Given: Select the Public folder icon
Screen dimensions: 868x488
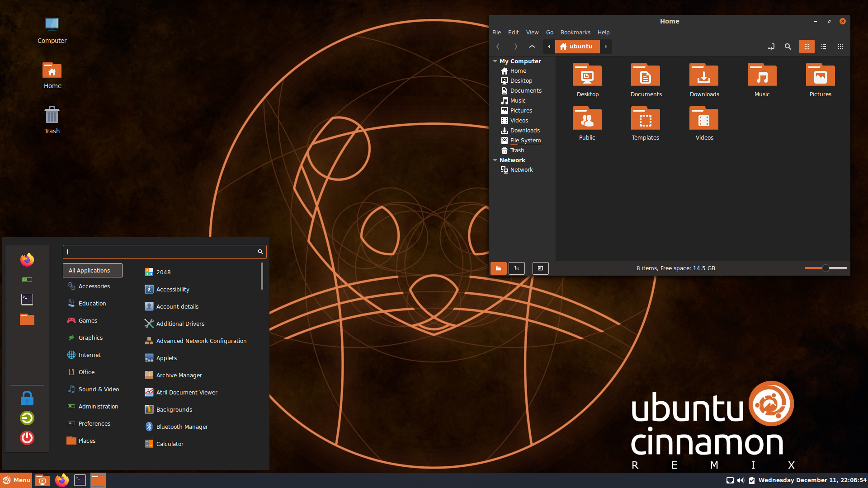Looking at the screenshot, I should tap(587, 118).
